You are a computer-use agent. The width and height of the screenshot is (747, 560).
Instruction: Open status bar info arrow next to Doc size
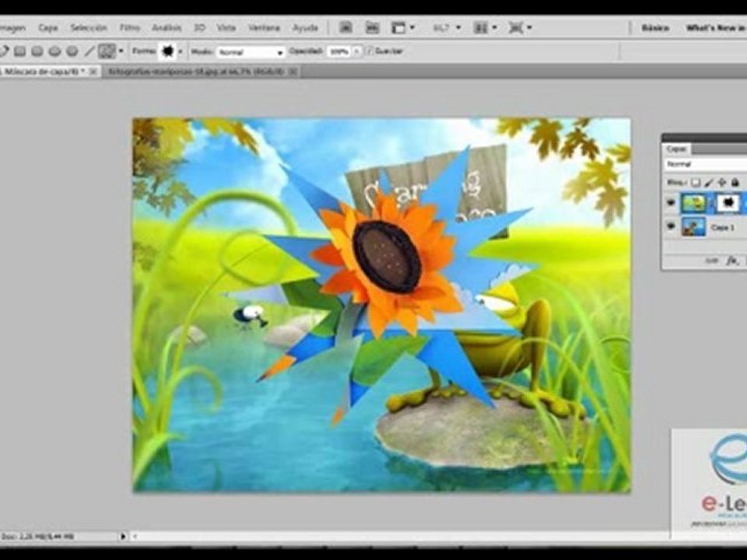(x=123, y=536)
